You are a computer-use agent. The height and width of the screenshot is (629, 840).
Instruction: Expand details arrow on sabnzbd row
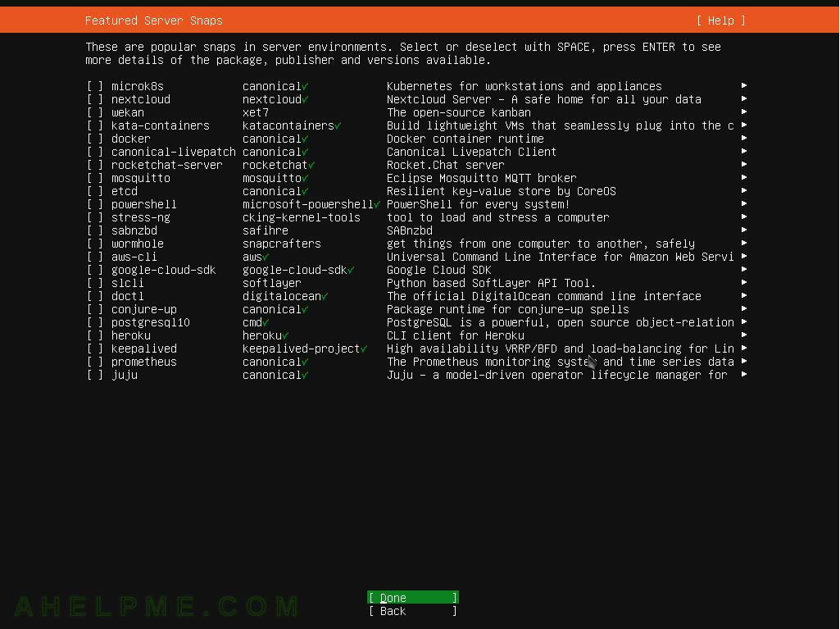click(x=744, y=230)
